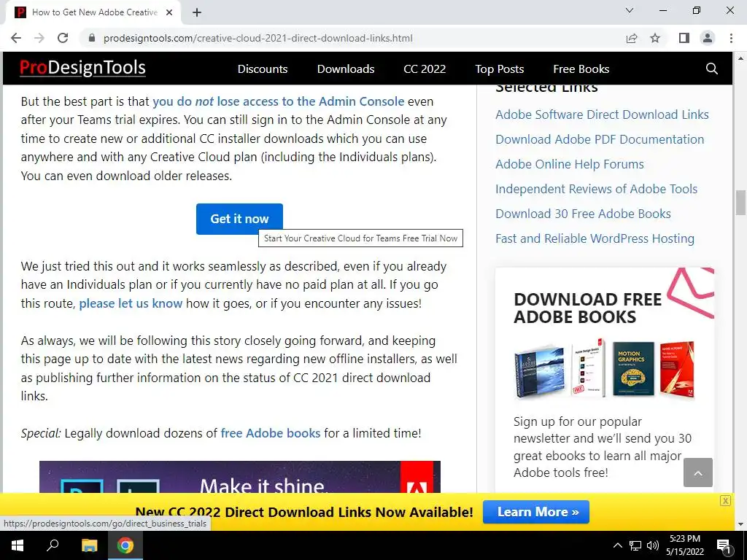
Task: Open the browser side panel icon
Action: coord(684,38)
